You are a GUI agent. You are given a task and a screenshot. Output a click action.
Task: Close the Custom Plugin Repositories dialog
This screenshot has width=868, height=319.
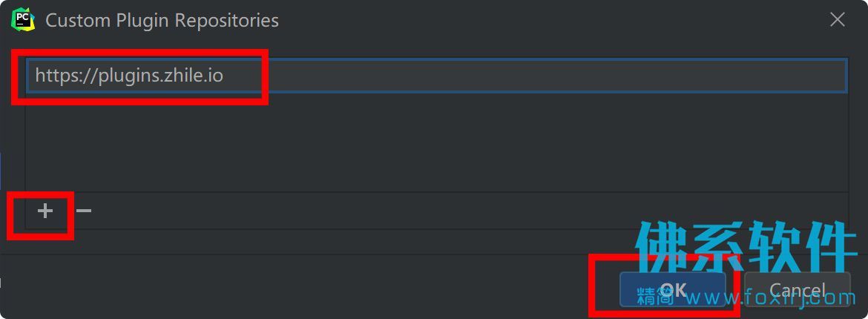tap(837, 20)
